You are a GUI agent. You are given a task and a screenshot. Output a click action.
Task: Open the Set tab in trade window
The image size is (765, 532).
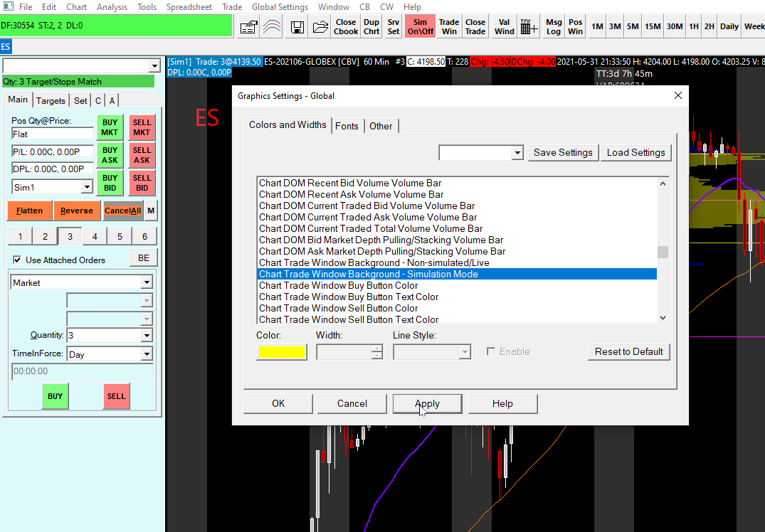pyautogui.click(x=80, y=100)
